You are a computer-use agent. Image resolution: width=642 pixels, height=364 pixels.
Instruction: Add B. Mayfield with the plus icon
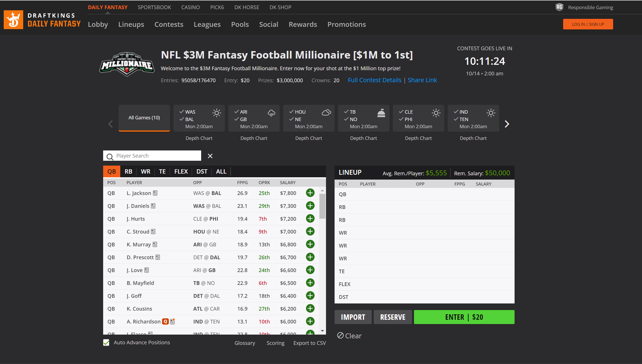pos(310,283)
